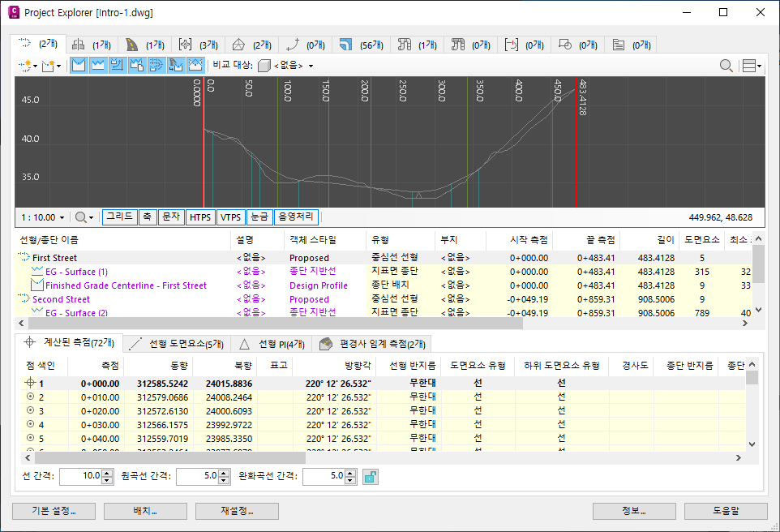This screenshot has width=780, height=532.
Task: Decrease 완화곡선 간격 with the spinner down arrow
Action: click(x=350, y=480)
